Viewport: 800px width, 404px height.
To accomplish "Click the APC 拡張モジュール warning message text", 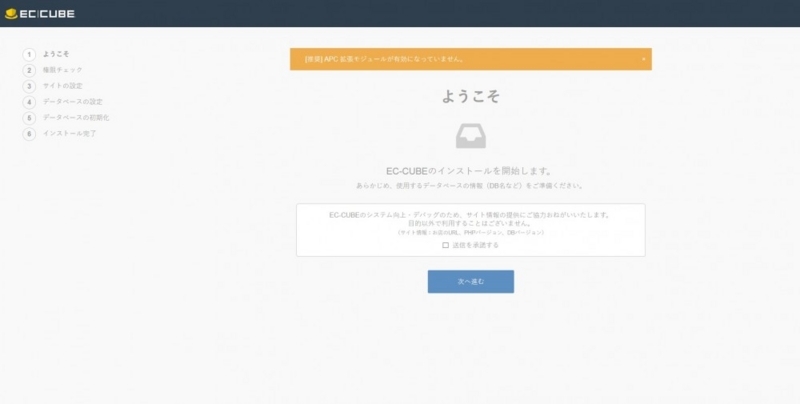I will (x=385, y=59).
